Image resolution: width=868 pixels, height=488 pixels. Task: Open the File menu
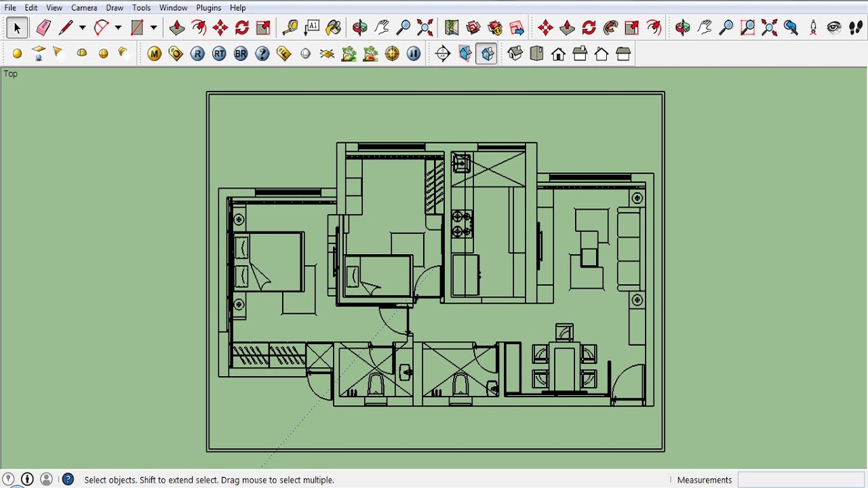[10, 7]
